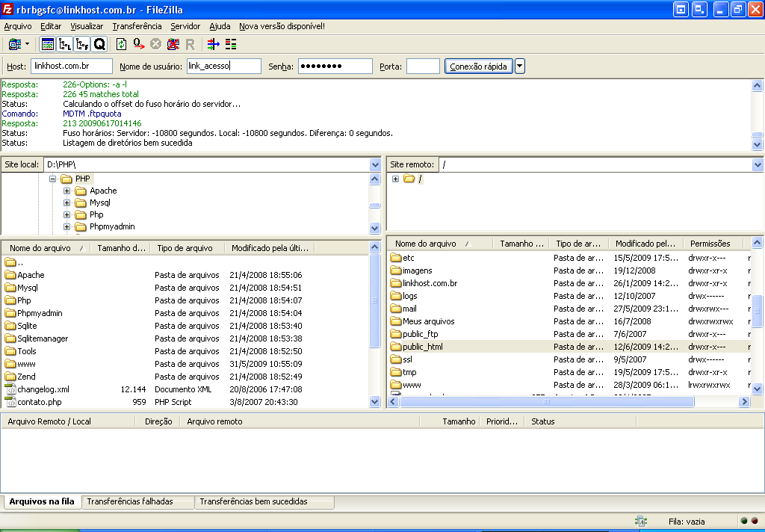Expand the Php subfolder in local tree
This screenshot has width=765, height=532.
(x=66, y=214)
